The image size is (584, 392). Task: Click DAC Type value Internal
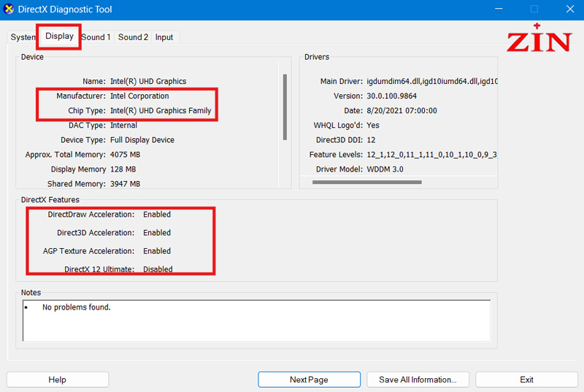(x=123, y=125)
